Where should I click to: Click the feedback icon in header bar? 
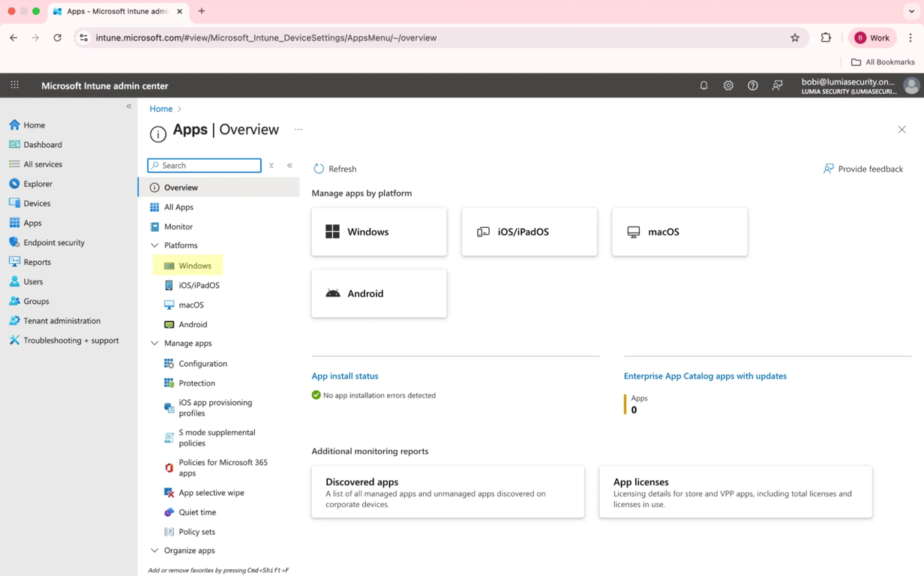click(x=778, y=85)
